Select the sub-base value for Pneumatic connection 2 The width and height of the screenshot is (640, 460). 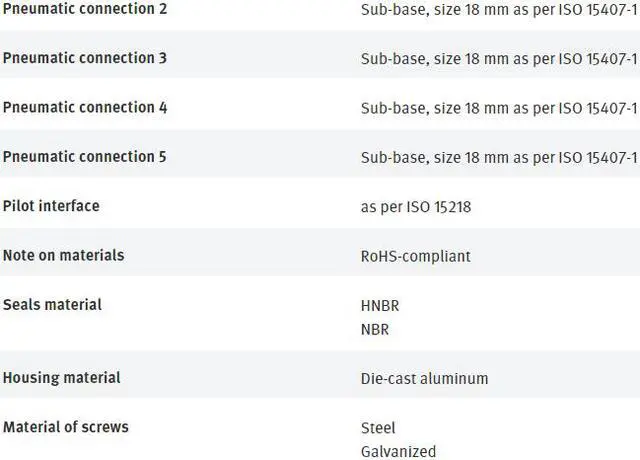click(498, 9)
